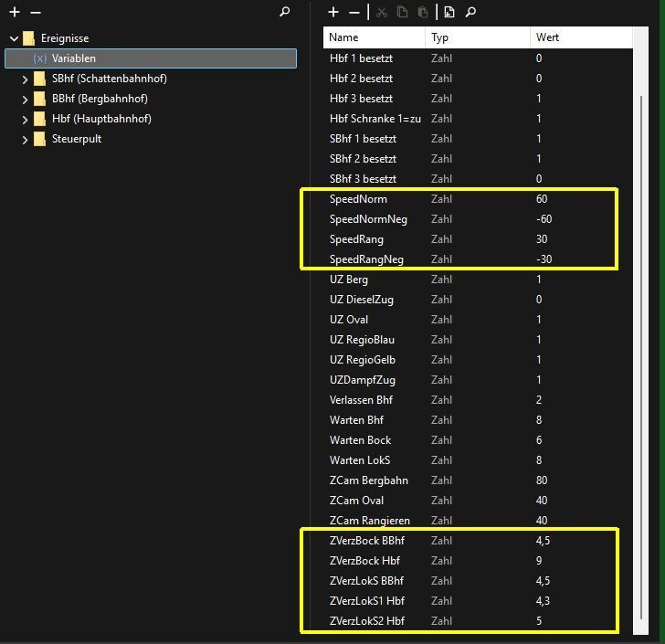Click the Zahl type of SpeedNorm row
The height and width of the screenshot is (644, 665).
(x=441, y=199)
